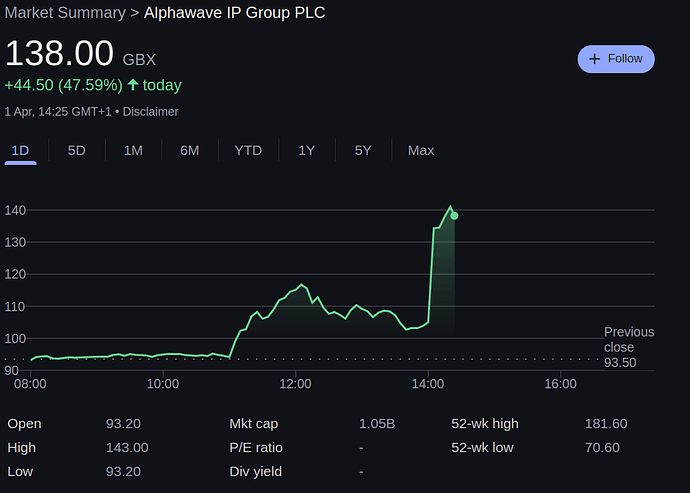This screenshot has width=690, height=493.
Task: Click the 110 price axis label
Action: tap(15, 306)
